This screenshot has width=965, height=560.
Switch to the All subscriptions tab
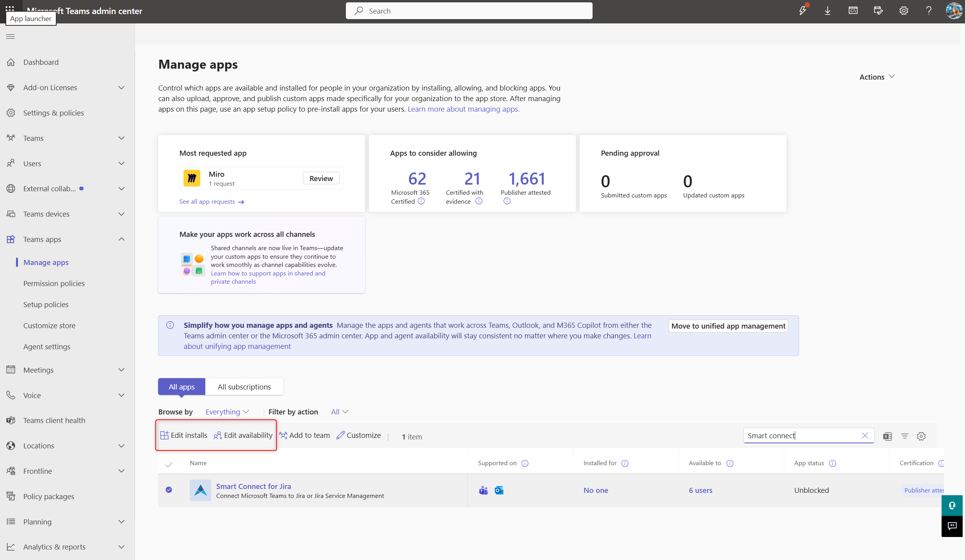[x=244, y=387]
